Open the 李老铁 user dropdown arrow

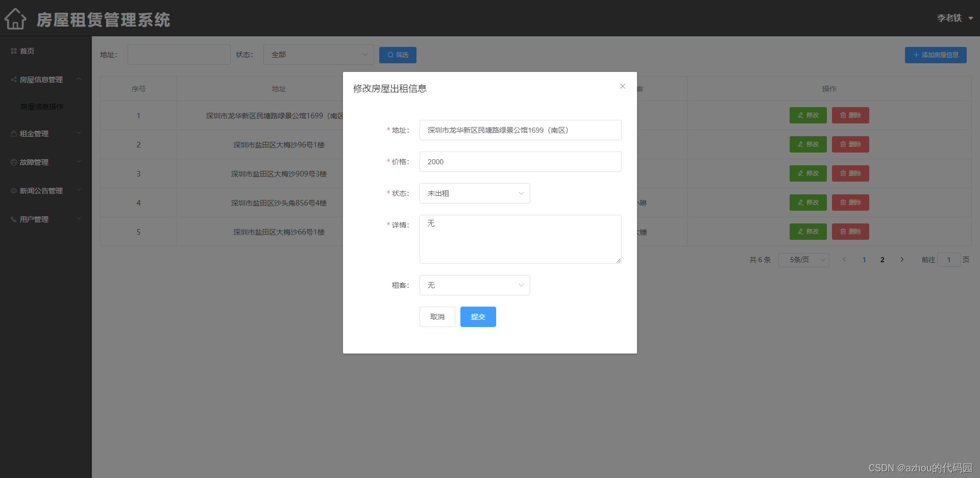(x=971, y=18)
